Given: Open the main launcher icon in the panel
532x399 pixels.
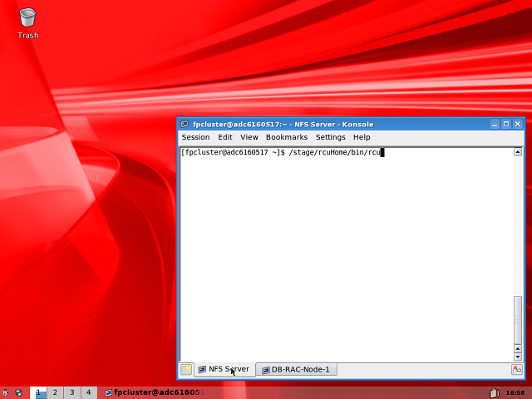Looking at the screenshot, I should [6, 392].
